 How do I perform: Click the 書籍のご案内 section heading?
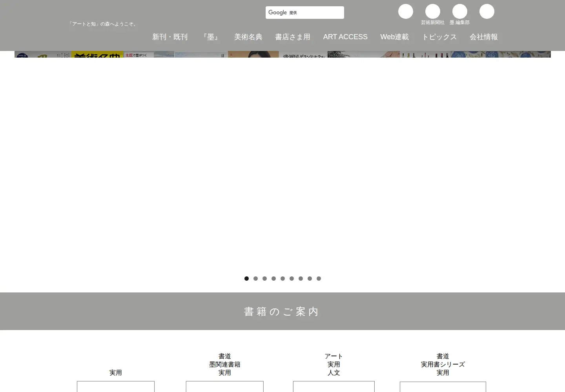click(x=281, y=312)
